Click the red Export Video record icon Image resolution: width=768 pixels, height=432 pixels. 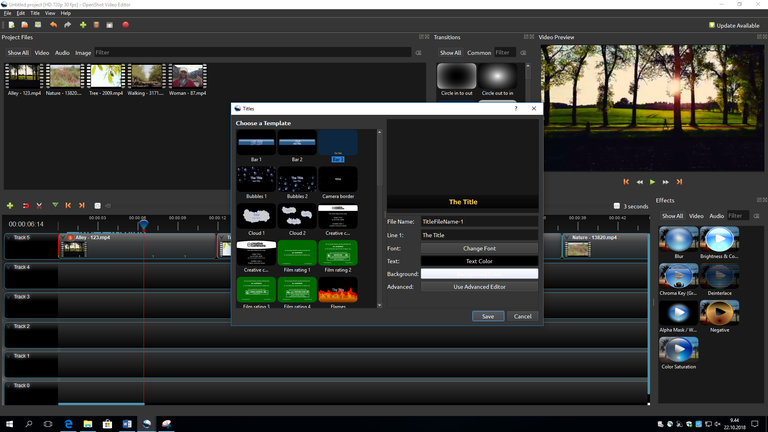click(125, 24)
